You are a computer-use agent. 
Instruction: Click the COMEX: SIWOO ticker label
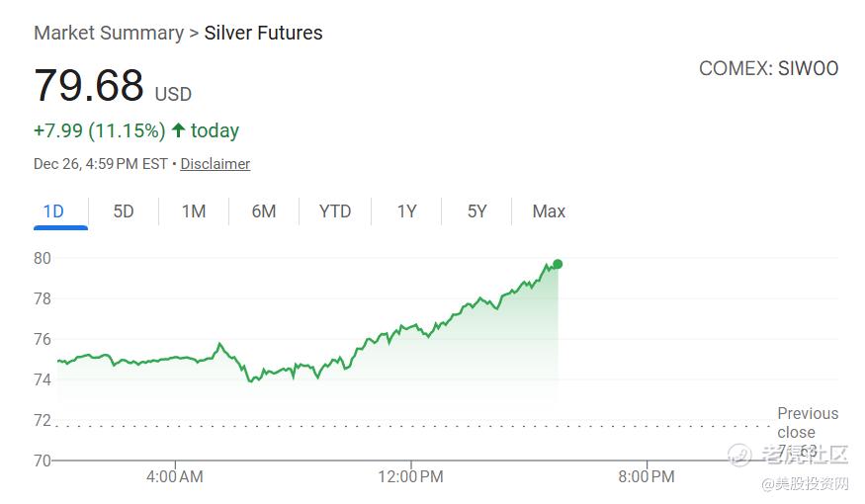[768, 68]
